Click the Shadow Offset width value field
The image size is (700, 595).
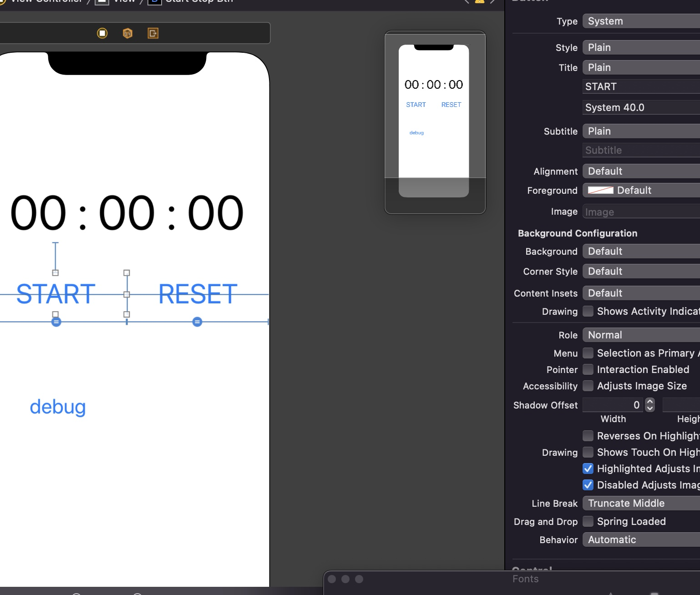point(613,405)
